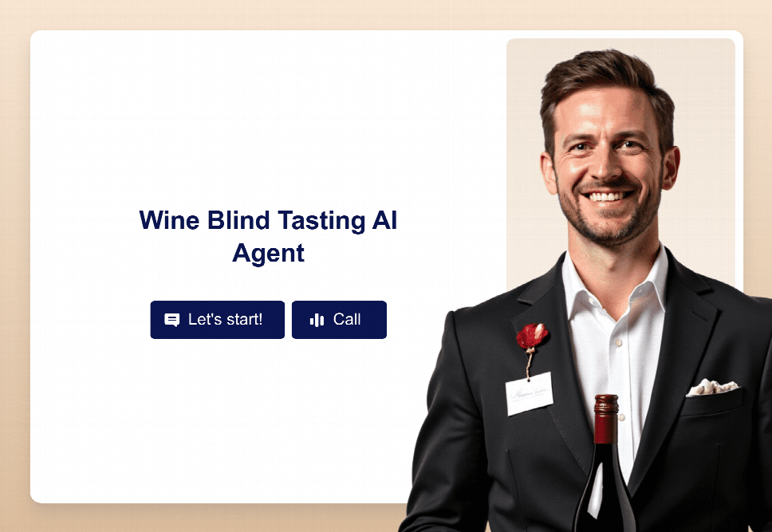Viewport: 772px width, 532px height.
Task: Start a voice Call with the agent
Action: point(339,320)
